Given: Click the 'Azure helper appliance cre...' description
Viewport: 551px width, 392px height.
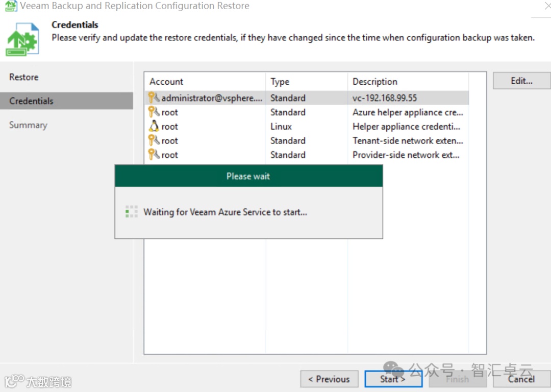Looking at the screenshot, I should coord(408,112).
